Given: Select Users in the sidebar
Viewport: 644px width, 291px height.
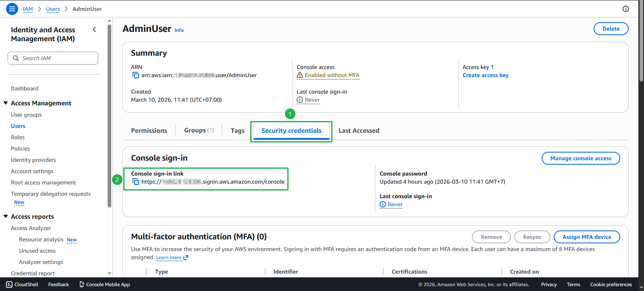Looking at the screenshot, I should (x=18, y=126).
